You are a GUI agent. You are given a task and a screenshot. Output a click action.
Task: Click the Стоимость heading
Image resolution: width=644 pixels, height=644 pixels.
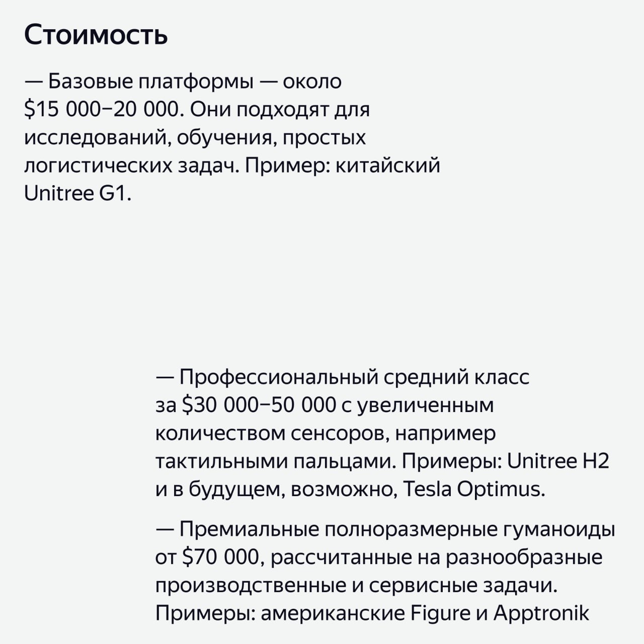(96, 35)
